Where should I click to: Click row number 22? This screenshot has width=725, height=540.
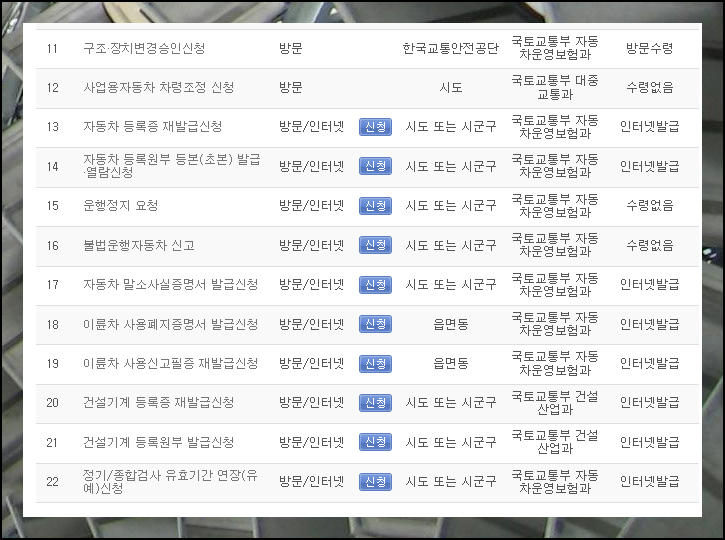(53, 482)
